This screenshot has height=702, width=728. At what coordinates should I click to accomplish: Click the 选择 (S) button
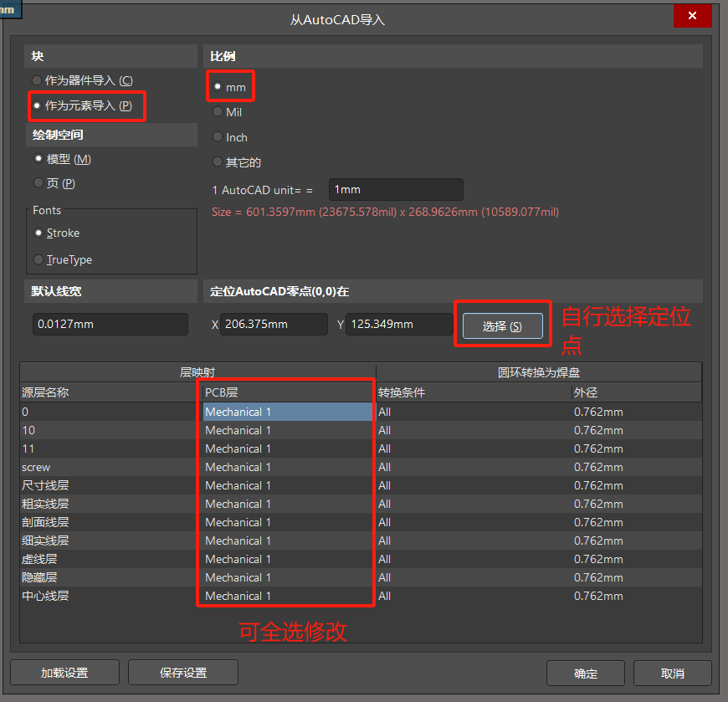tap(502, 326)
